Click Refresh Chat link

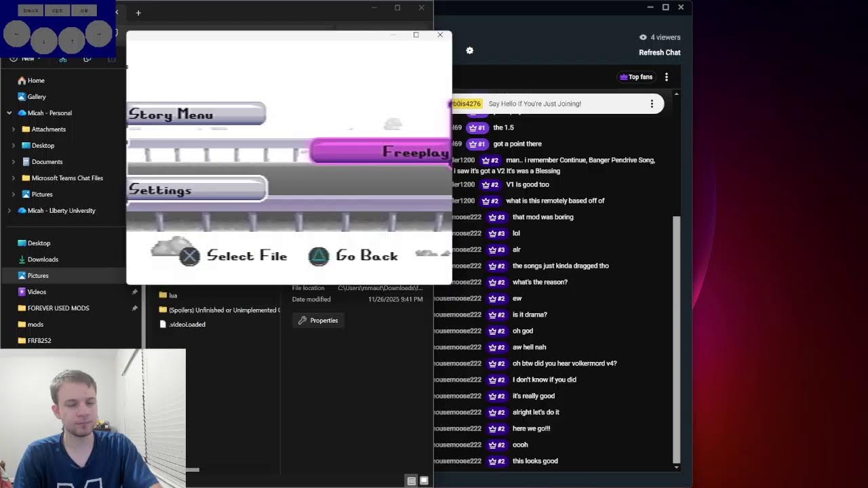659,52
